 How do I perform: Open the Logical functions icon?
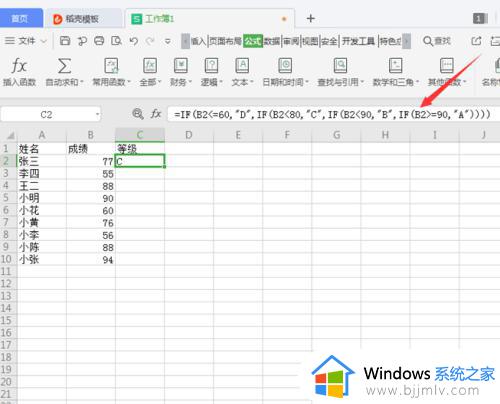[x=211, y=66]
